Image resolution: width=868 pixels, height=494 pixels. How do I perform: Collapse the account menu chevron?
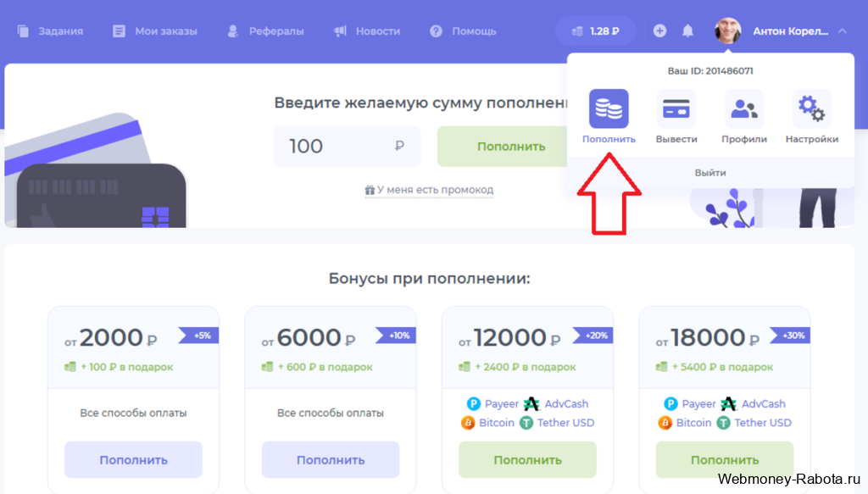pos(843,31)
